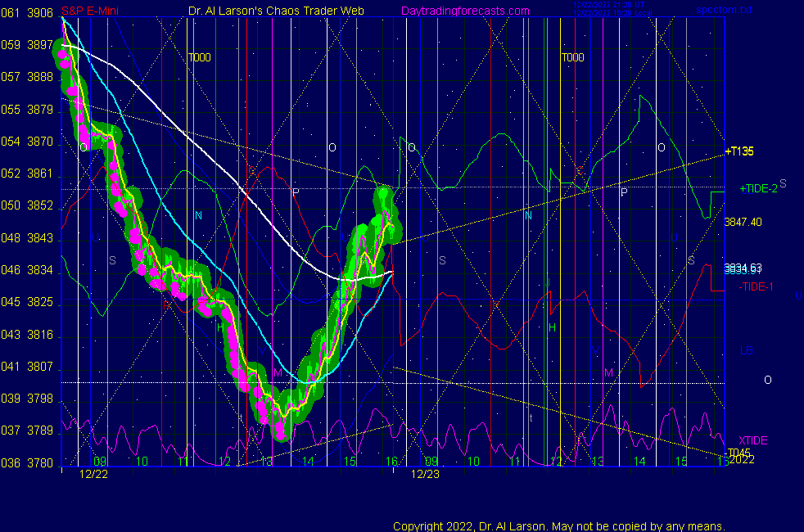Click the cyan N marker in 12/23 session
804x532 pixels.
tap(528, 216)
